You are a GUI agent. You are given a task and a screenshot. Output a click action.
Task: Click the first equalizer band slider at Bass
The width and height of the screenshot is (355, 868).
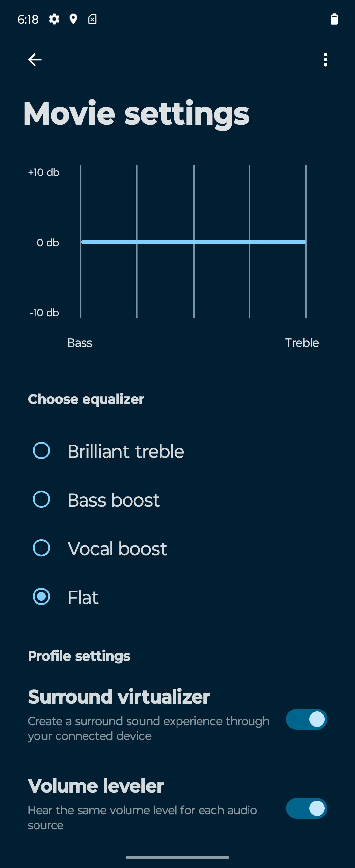click(x=80, y=242)
